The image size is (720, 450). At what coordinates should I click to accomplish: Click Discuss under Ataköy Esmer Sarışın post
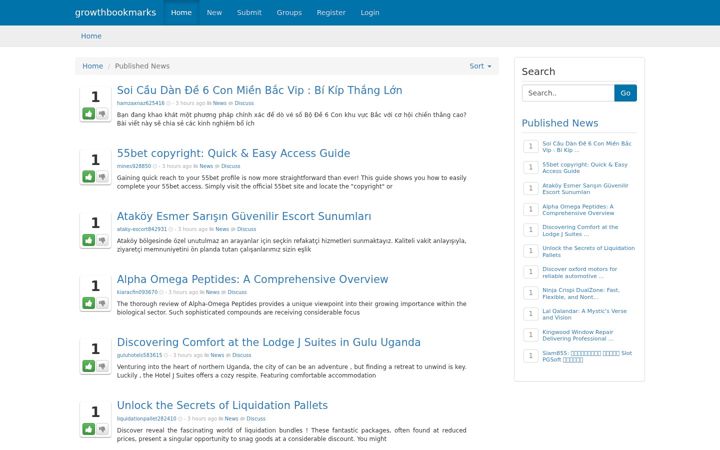point(247,229)
